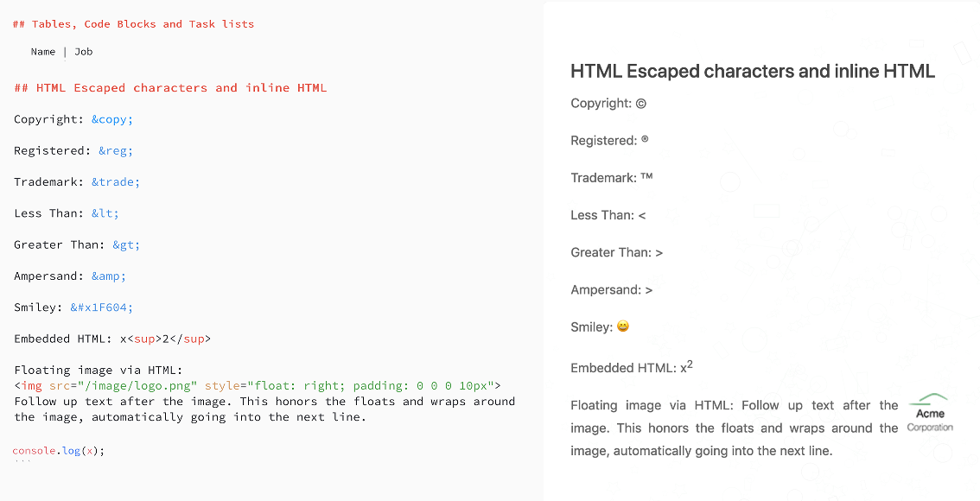The height and width of the screenshot is (501, 980).
Task: Click the superscript 2 in the preview
Action: coord(690,365)
